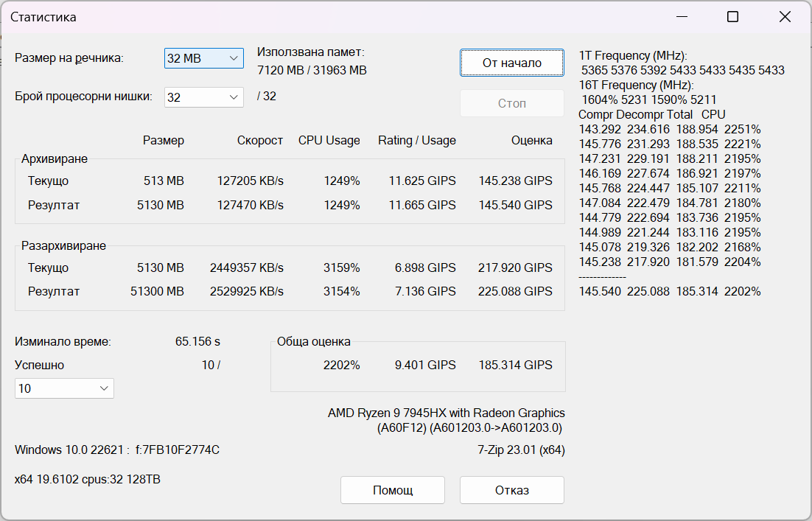Click decompression current speed 2449357 KB/s
The width and height of the screenshot is (812, 521).
(247, 268)
